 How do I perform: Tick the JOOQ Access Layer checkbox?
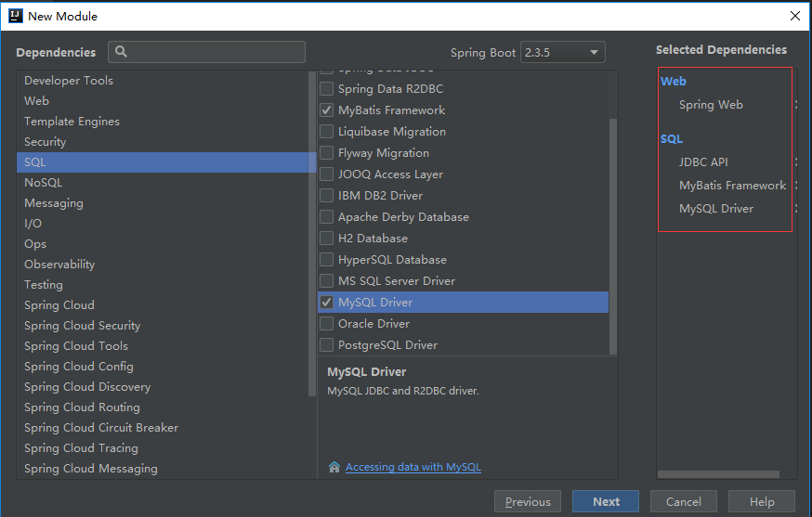(x=326, y=174)
